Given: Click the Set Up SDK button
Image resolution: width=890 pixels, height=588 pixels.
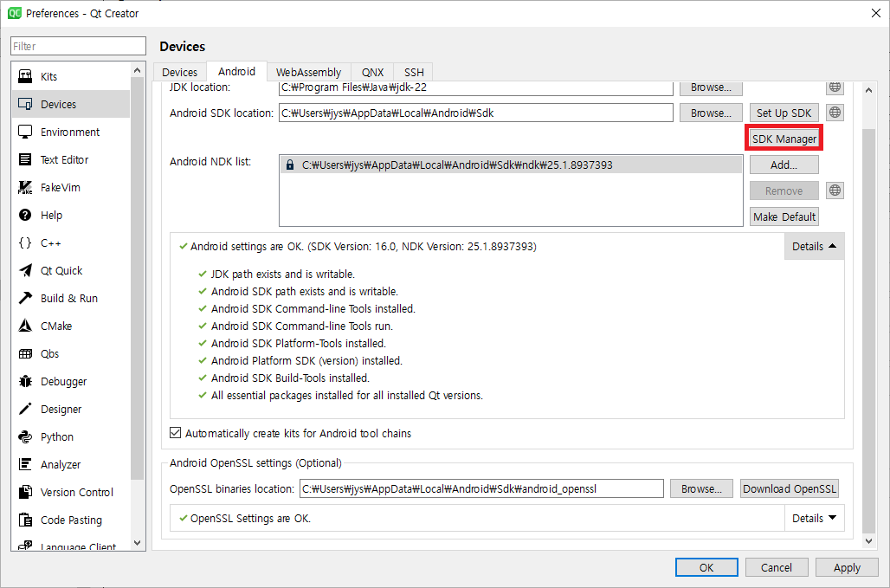Looking at the screenshot, I should click(784, 113).
